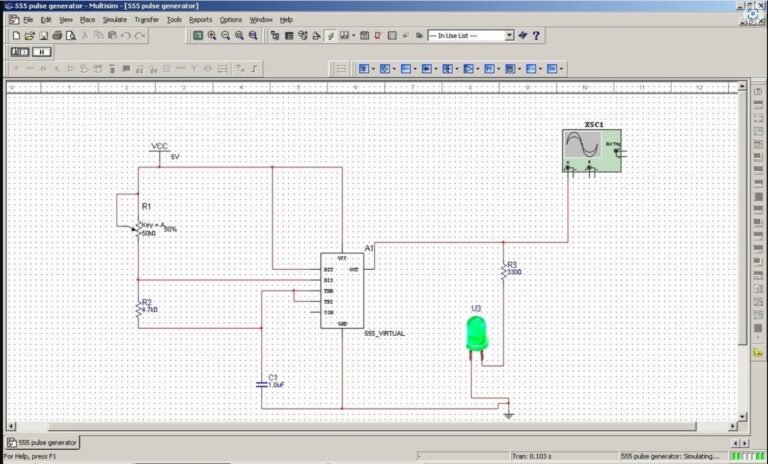Click the Zoom Fit to Page icon
This screenshot has width=768, height=464.
[x=253, y=36]
